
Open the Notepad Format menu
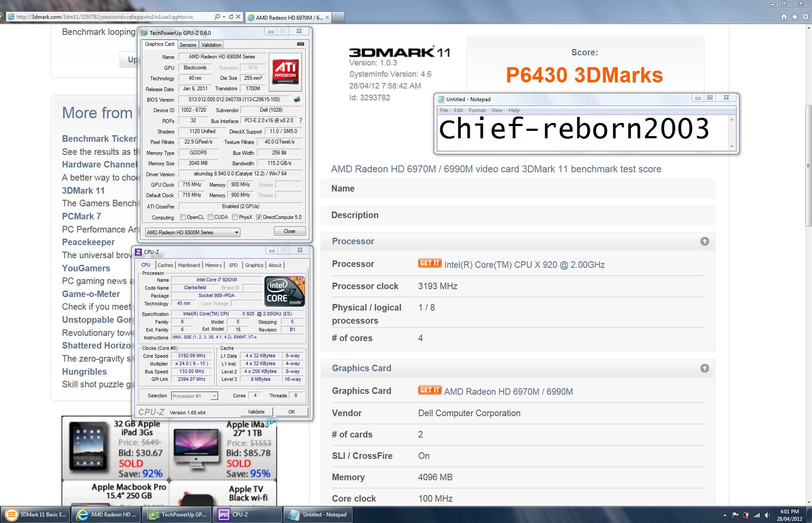[477, 110]
